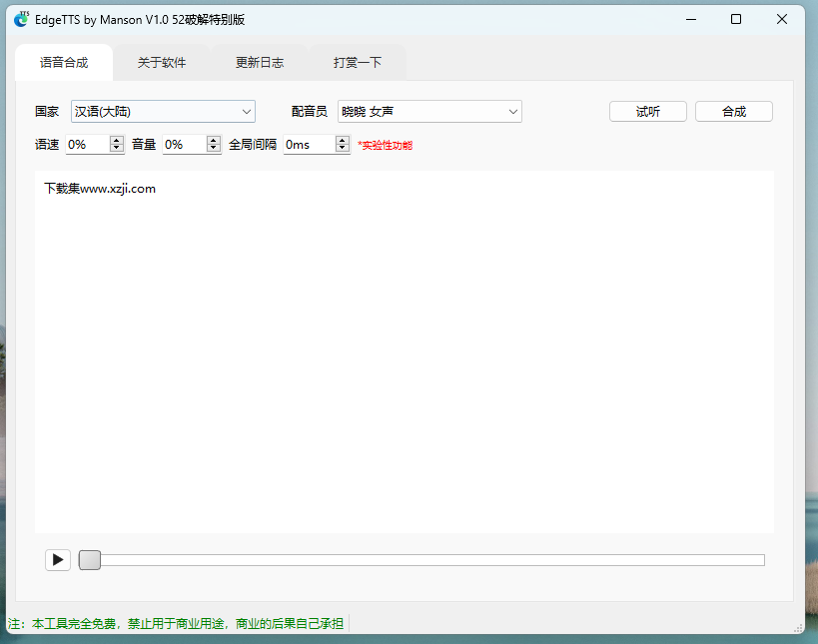Close the EdgeTTS window
Image resolution: width=818 pixels, height=644 pixels.
coord(781,19)
